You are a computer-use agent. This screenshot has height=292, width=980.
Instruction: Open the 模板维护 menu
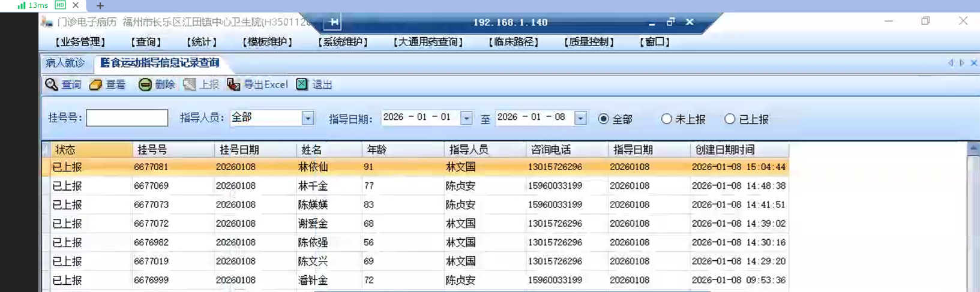tap(267, 42)
